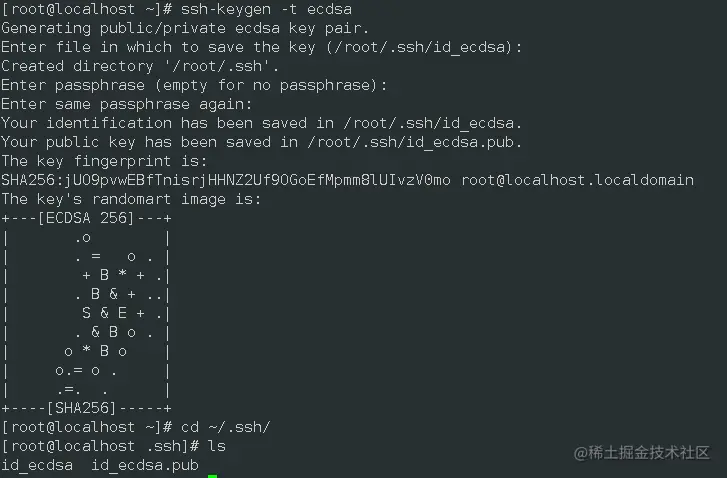The image size is (727, 478).
Task: Click the letter S in the randomart image
Action: (x=87, y=313)
